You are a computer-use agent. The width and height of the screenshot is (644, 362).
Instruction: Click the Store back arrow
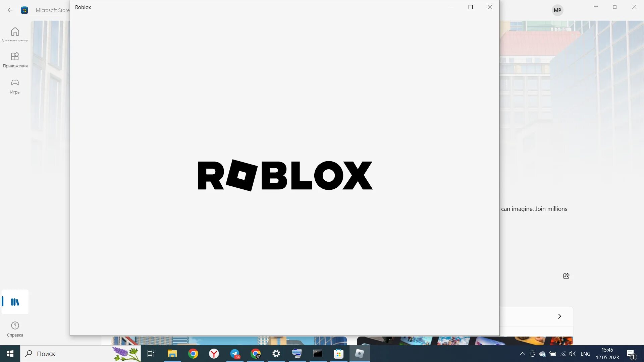tap(10, 10)
